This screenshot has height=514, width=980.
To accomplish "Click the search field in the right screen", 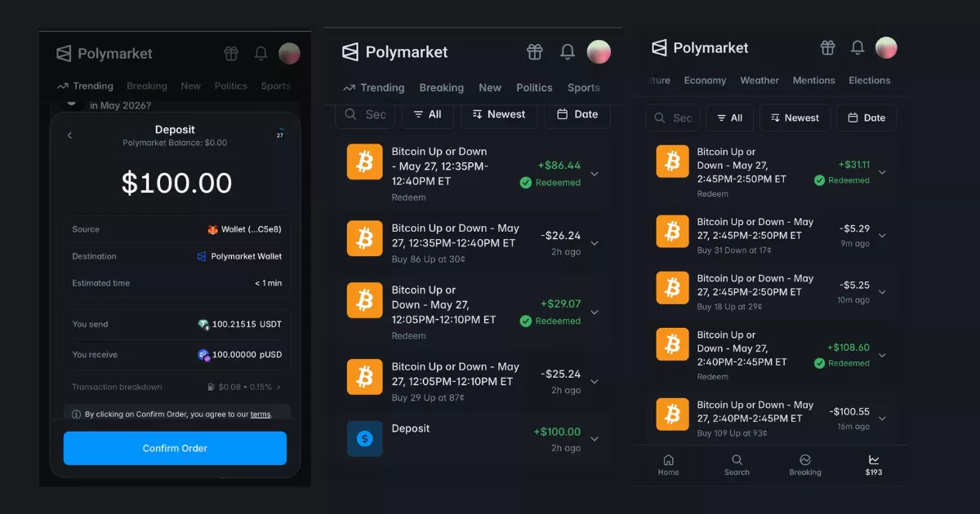I will (x=672, y=117).
